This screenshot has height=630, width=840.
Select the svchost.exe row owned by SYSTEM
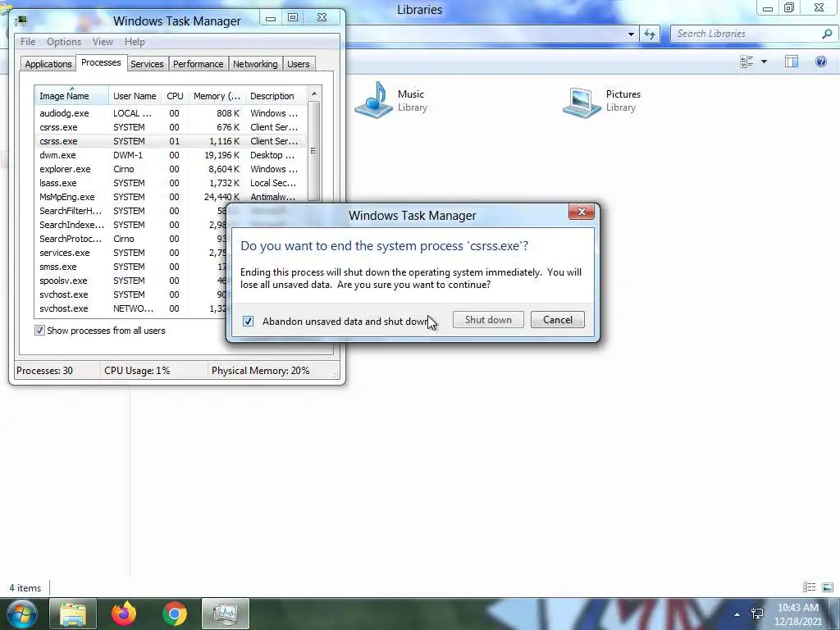pyautogui.click(x=130, y=294)
